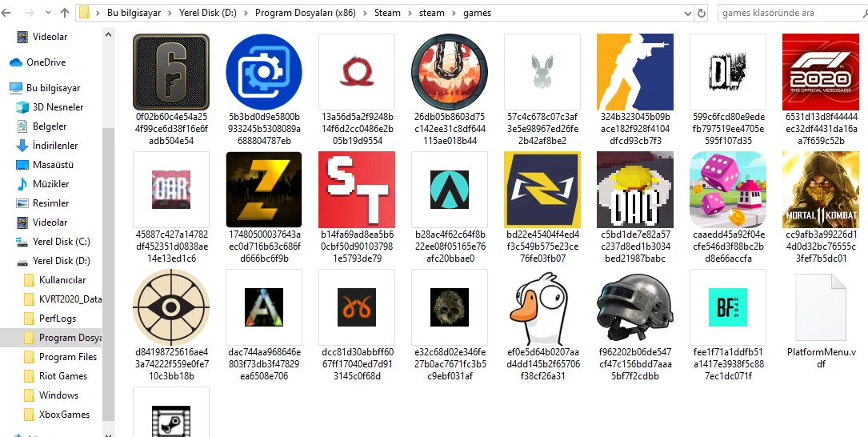Open Yerel Disk (D:) in the sidebar
The width and height of the screenshot is (868, 437).
[61, 260]
